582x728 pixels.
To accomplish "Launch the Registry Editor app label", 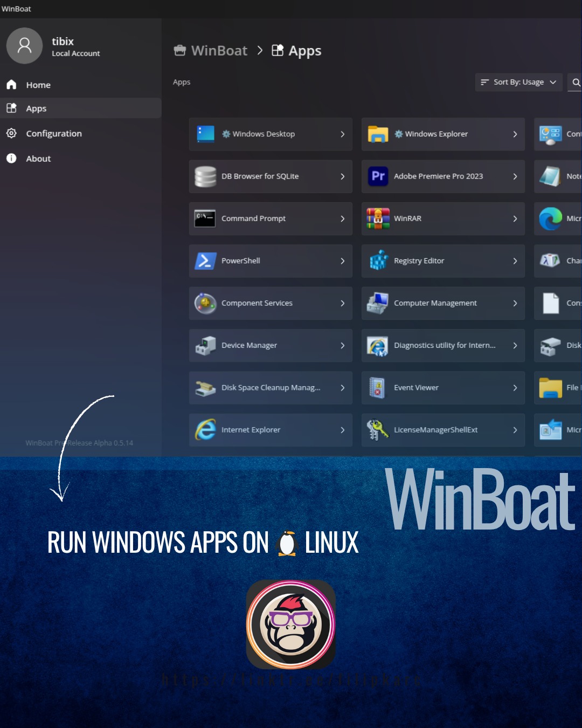I will (419, 260).
